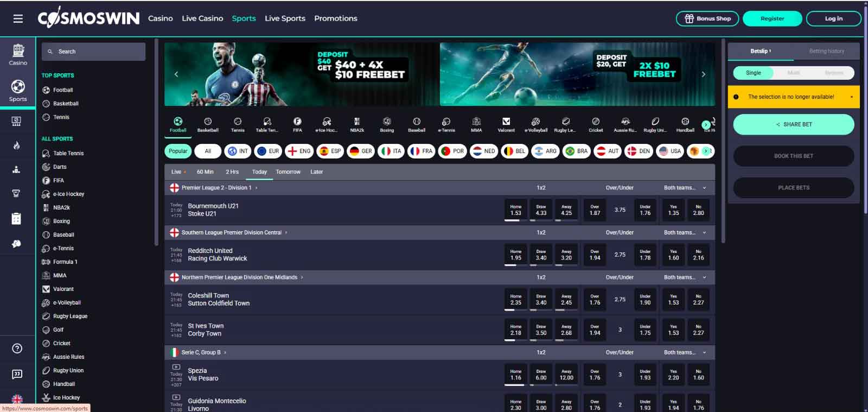Pick Home 1.53 for Bournemouth U21
Viewport: 868px width, 412px height.
tap(515, 210)
